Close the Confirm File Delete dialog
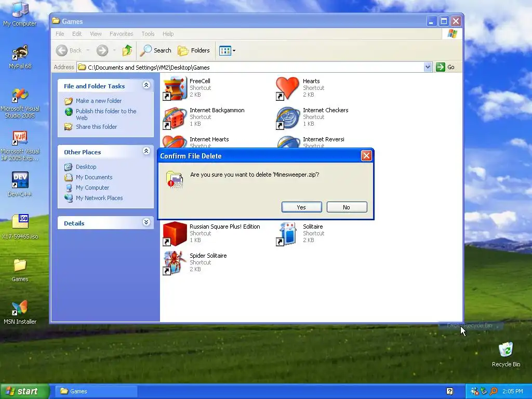The height and width of the screenshot is (399, 532). 366,156
